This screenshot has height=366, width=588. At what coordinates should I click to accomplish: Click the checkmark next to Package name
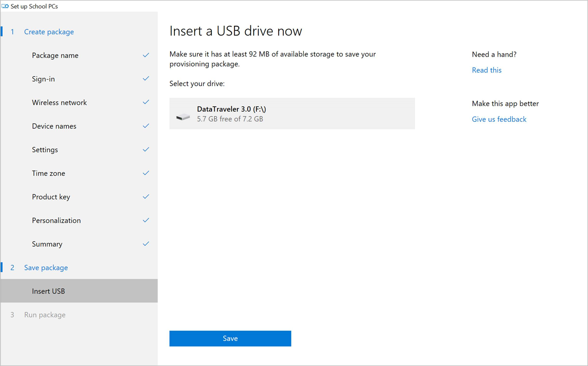[146, 55]
